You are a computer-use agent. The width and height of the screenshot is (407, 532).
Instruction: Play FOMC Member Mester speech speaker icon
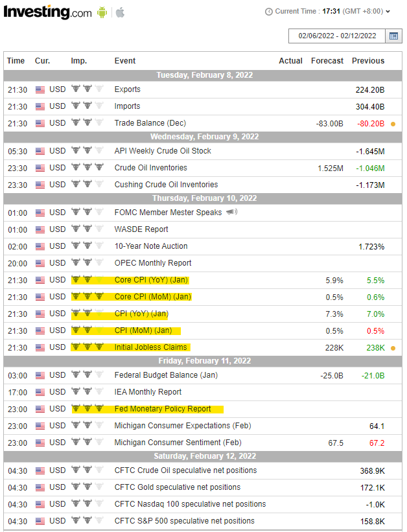pos(232,212)
